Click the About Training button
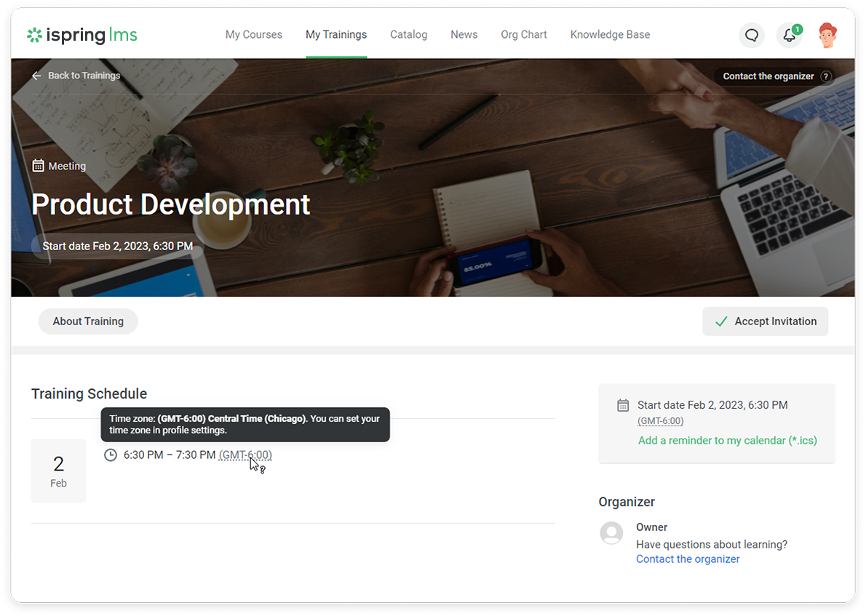The height and width of the screenshot is (616, 866). click(x=88, y=321)
